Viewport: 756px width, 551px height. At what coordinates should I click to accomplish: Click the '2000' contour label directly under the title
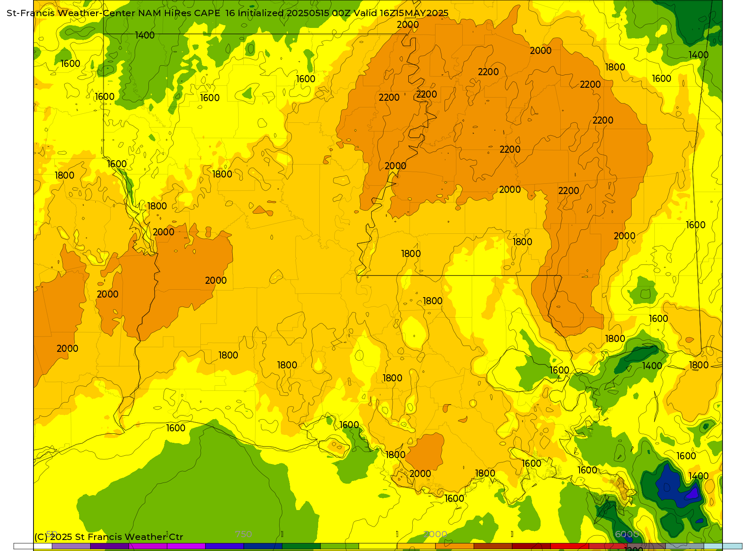point(408,24)
